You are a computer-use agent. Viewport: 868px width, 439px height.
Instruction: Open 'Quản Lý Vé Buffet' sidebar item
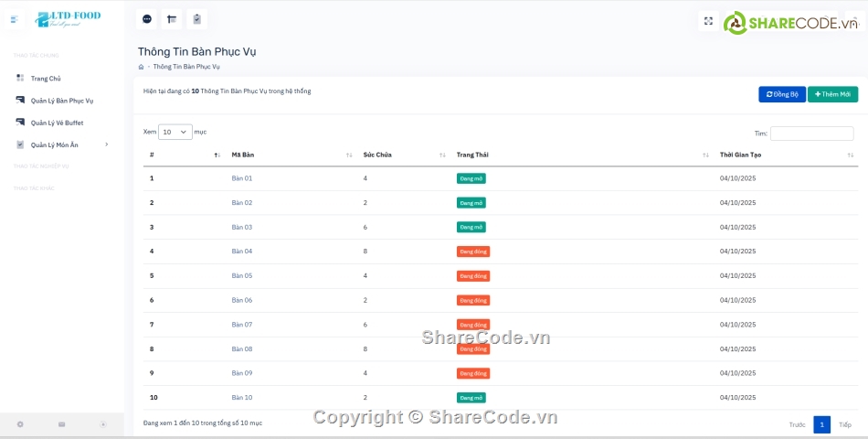tap(57, 123)
